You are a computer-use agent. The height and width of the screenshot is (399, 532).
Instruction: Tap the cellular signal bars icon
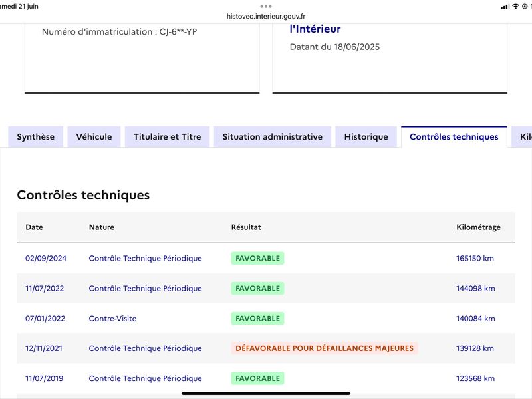505,7
